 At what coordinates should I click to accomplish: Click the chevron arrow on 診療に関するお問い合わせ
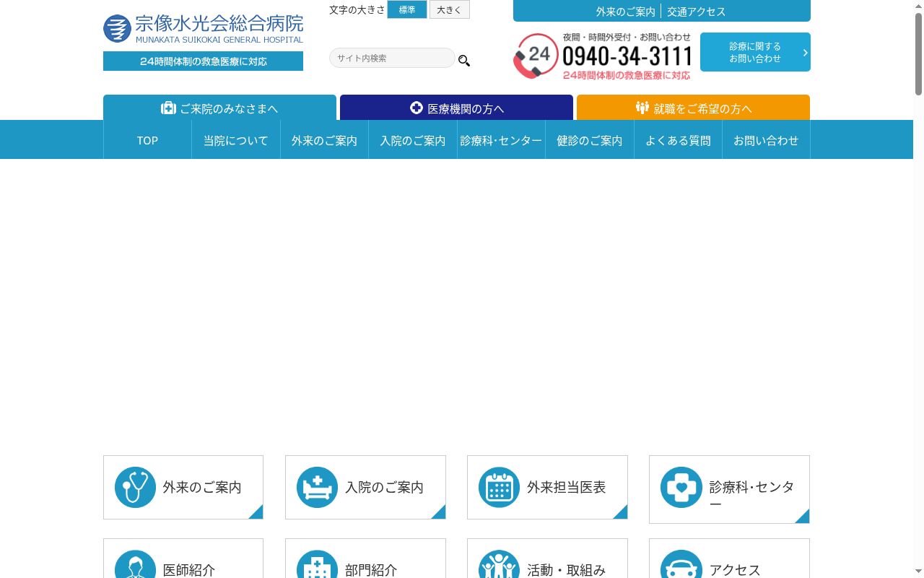tap(805, 52)
